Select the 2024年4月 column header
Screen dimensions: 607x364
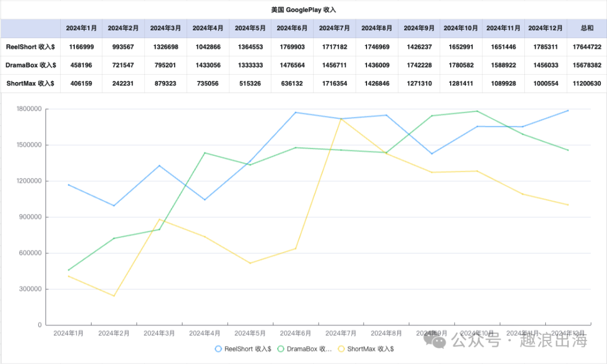point(208,28)
